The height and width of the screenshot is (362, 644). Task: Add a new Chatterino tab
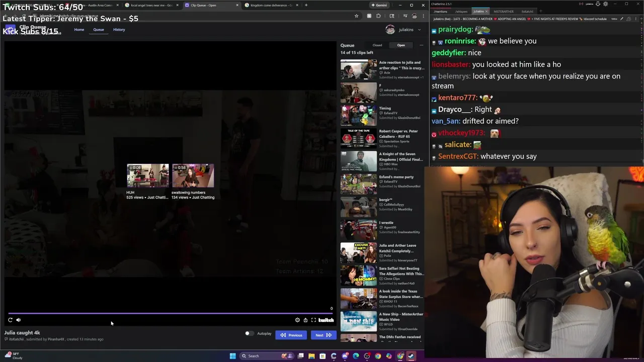coord(540,11)
